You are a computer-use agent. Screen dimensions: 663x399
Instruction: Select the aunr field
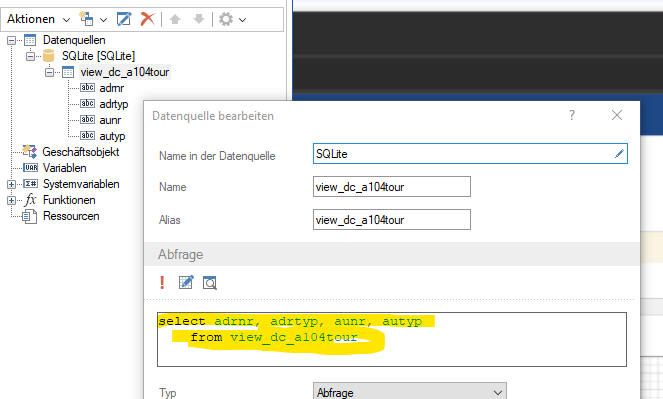click(110, 120)
